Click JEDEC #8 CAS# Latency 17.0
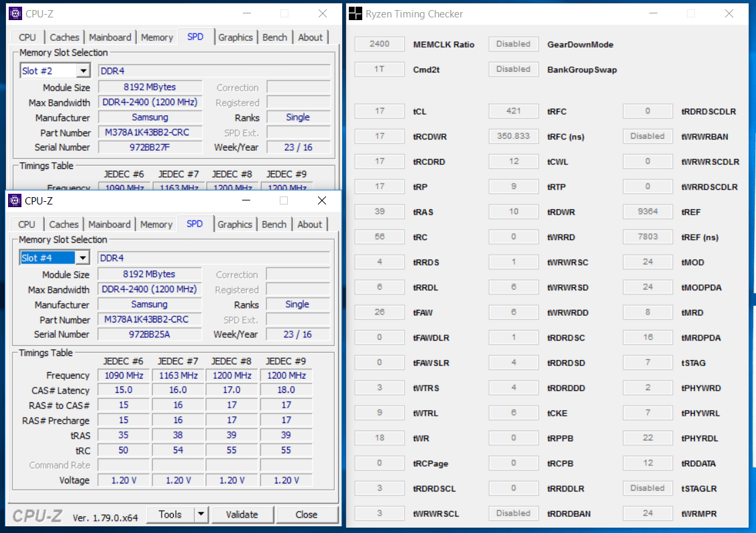This screenshot has width=756, height=533. pyautogui.click(x=232, y=390)
